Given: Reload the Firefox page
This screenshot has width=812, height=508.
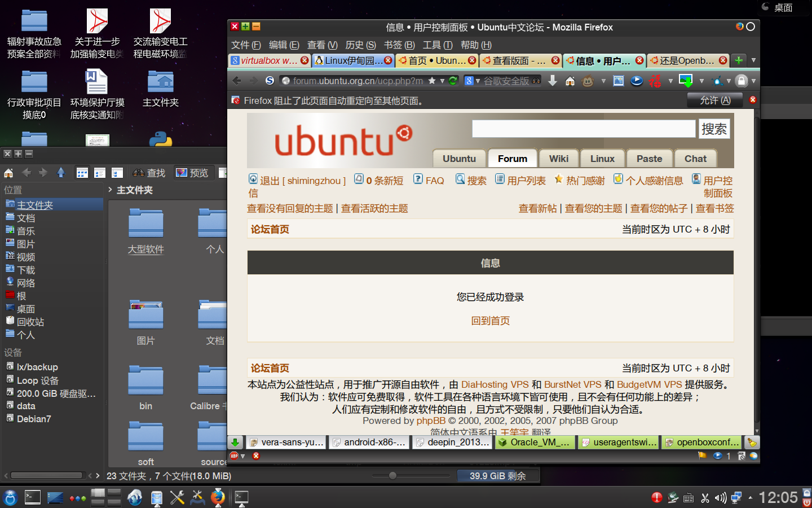Looking at the screenshot, I should (x=453, y=81).
